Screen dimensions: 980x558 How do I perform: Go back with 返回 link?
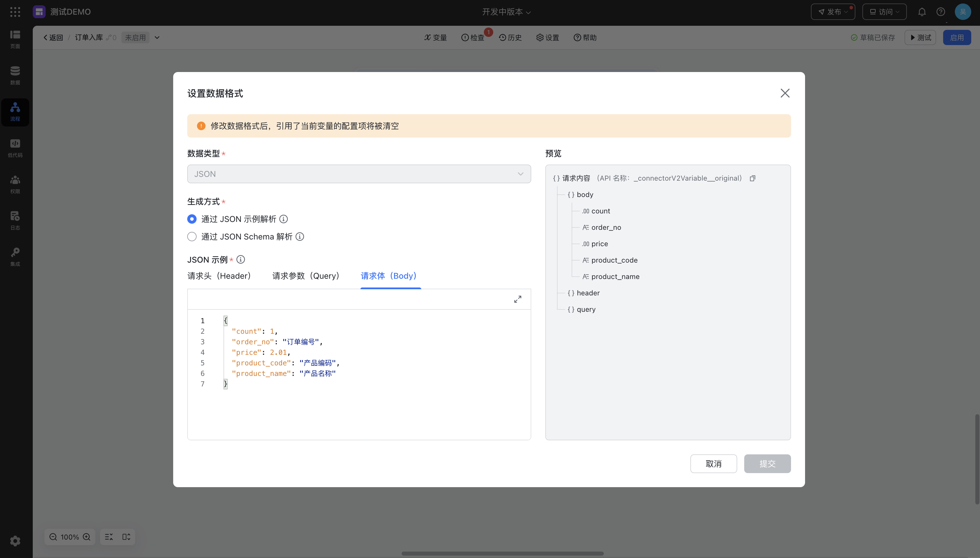[x=53, y=37]
